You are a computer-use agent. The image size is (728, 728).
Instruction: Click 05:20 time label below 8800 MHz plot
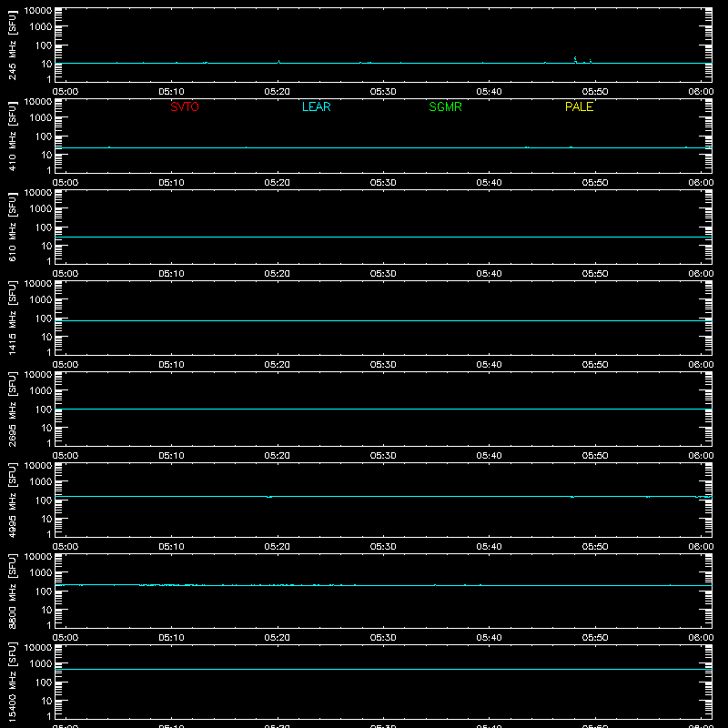(278, 638)
